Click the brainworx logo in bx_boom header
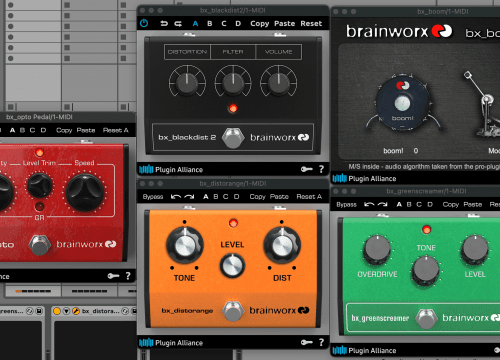This screenshot has width=500, height=360. point(399,31)
